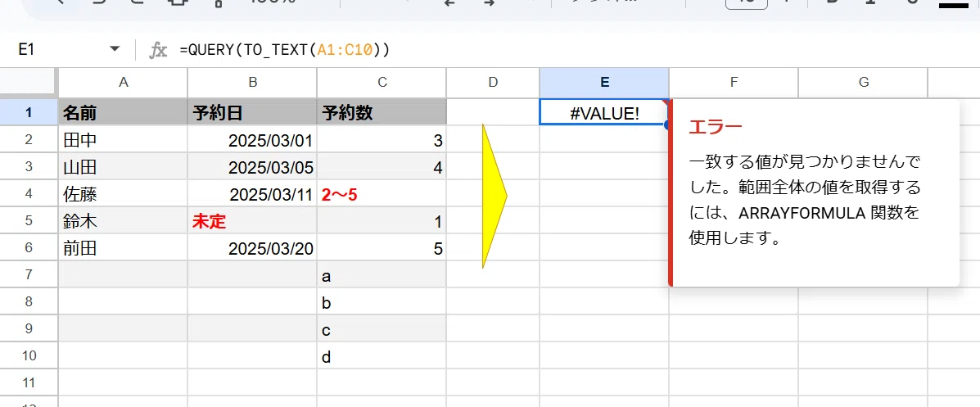Click the #VALUE! error cell
The image size is (980, 407).
(x=604, y=112)
